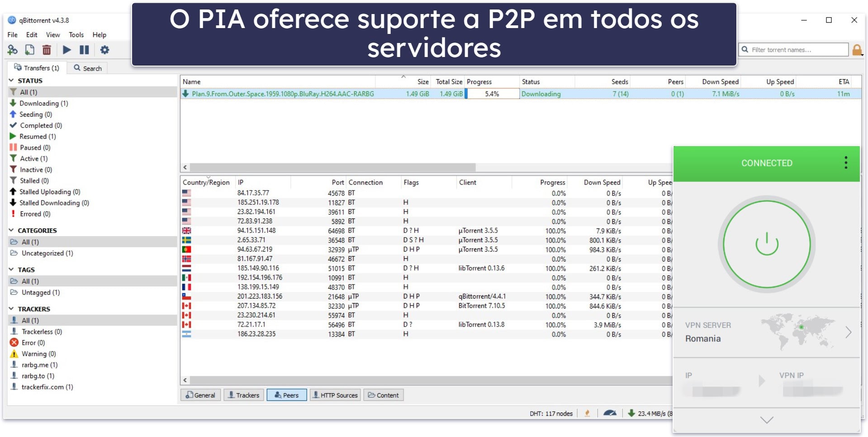The image size is (868, 437).
Task: Open the File menu
Action: coord(13,35)
